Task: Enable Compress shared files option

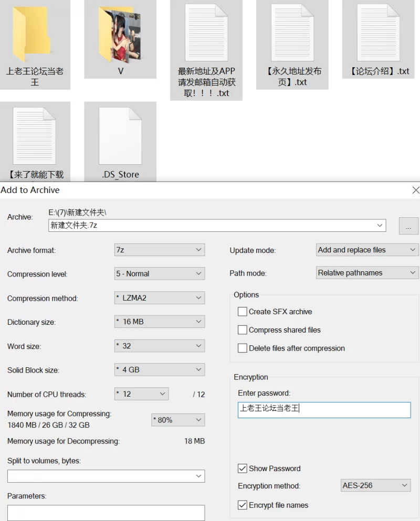Action: [x=243, y=330]
